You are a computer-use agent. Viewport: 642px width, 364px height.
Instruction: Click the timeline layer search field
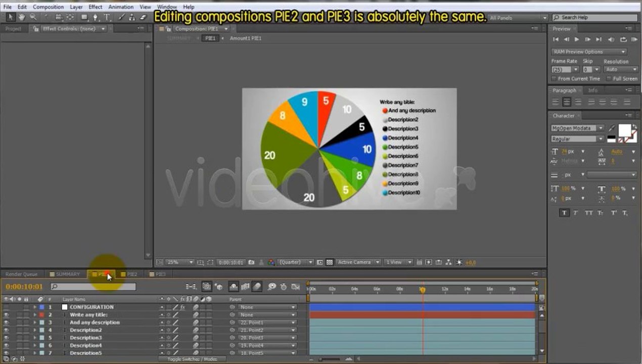click(x=93, y=287)
